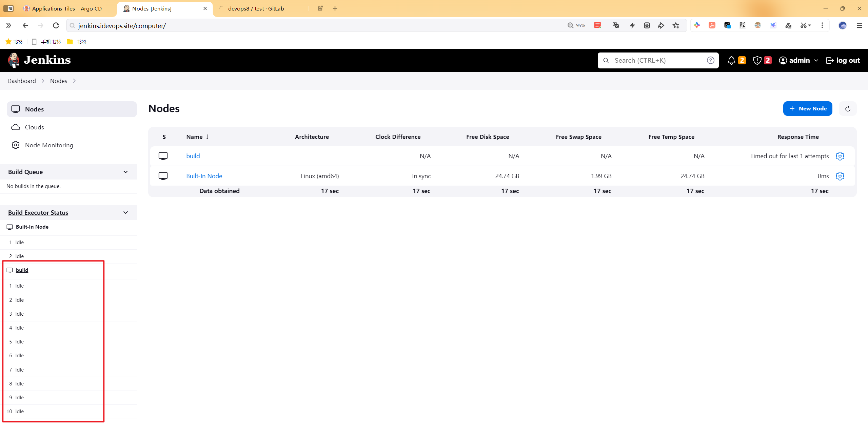Go to Dashboard breadcrumb

point(22,81)
